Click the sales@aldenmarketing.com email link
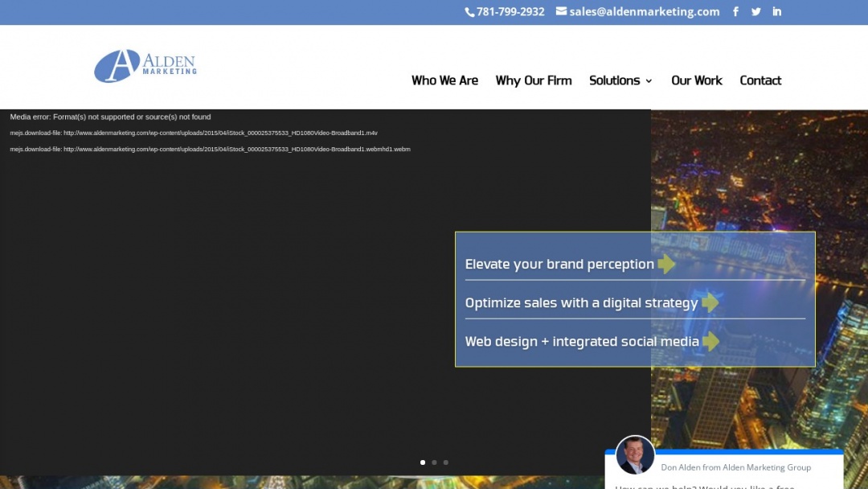 [645, 11]
